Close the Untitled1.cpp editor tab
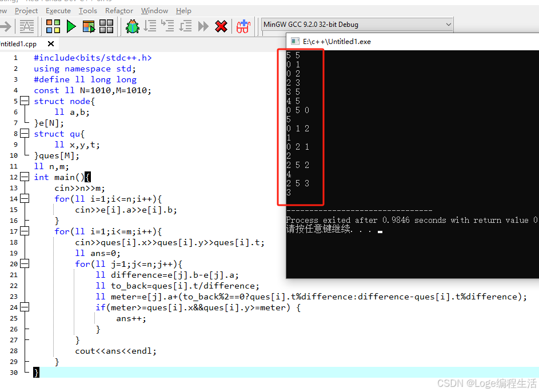The height and width of the screenshot is (392, 539). point(51,43)
